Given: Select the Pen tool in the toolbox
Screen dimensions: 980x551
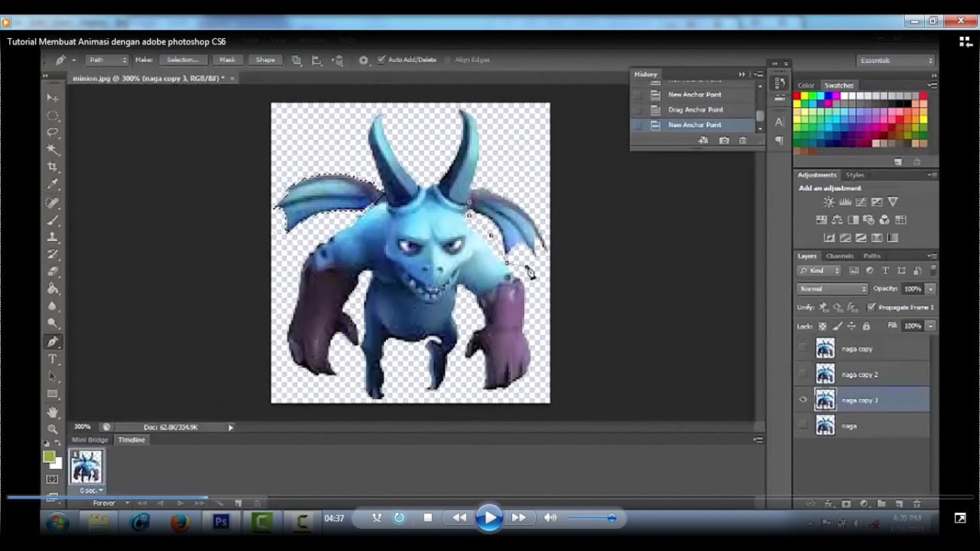Looking at the screenshot, I should (53, 341).
